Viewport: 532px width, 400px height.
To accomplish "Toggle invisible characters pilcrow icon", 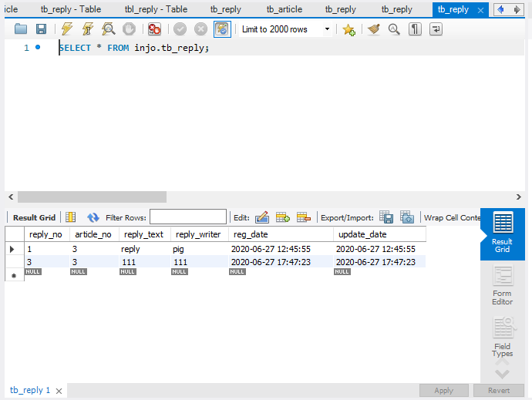I will click(415, 29).
